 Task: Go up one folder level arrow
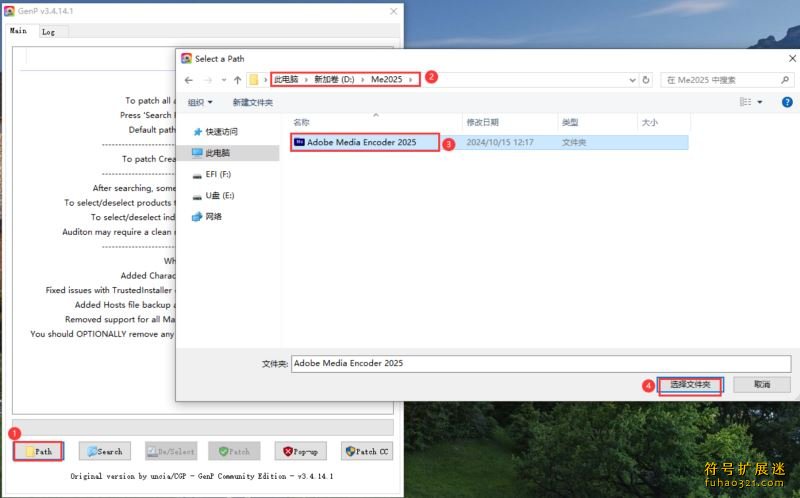(x=237, y=80)
